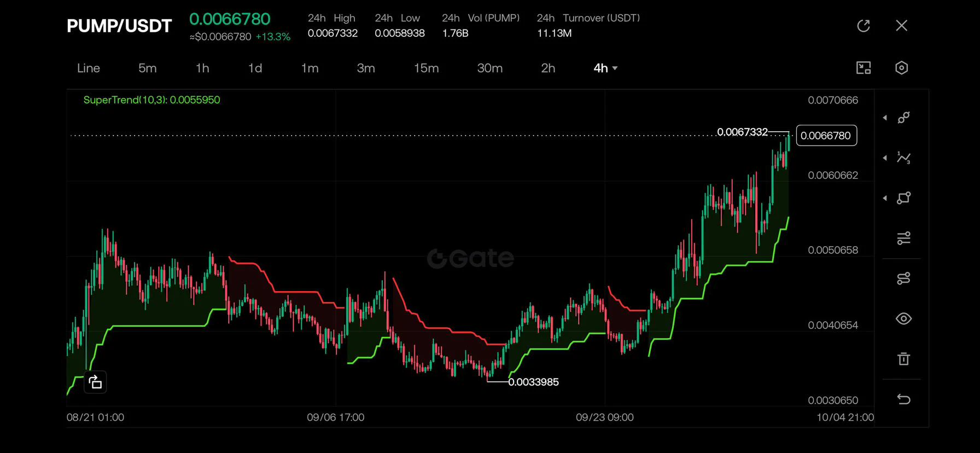Screen dimensions: 980x453
Task: Open the drawing objects manager icon
Action: pyautogui.click(x=904, y=278)
